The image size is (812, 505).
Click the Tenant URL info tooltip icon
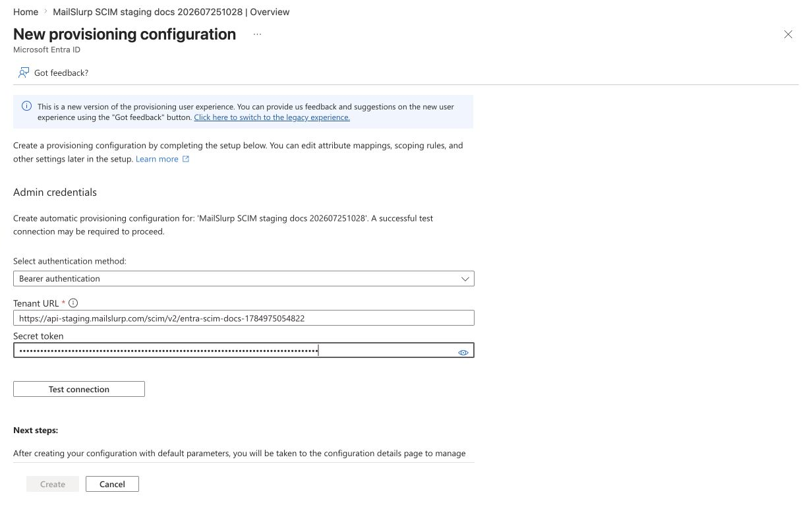[x=73, y=303]
